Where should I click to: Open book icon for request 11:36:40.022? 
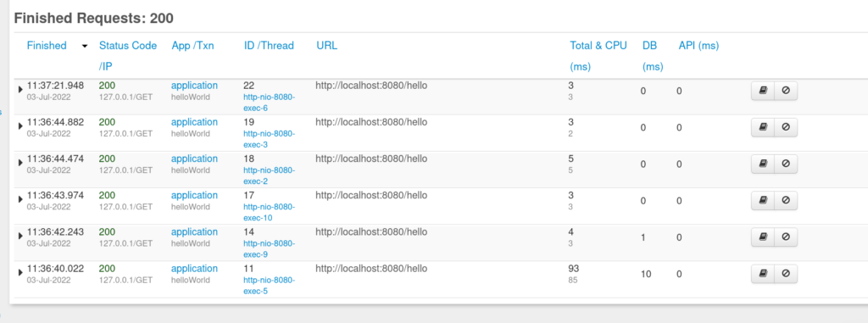763,274
